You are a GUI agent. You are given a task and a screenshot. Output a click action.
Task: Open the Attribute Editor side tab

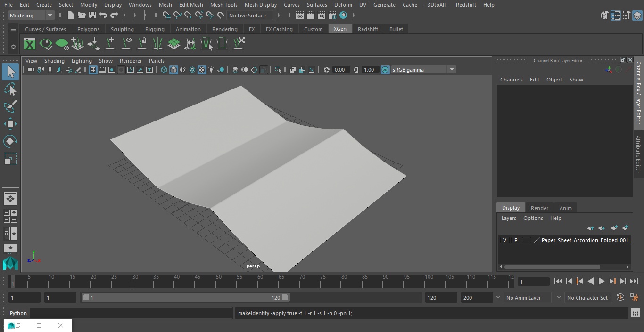pos(639,154)
